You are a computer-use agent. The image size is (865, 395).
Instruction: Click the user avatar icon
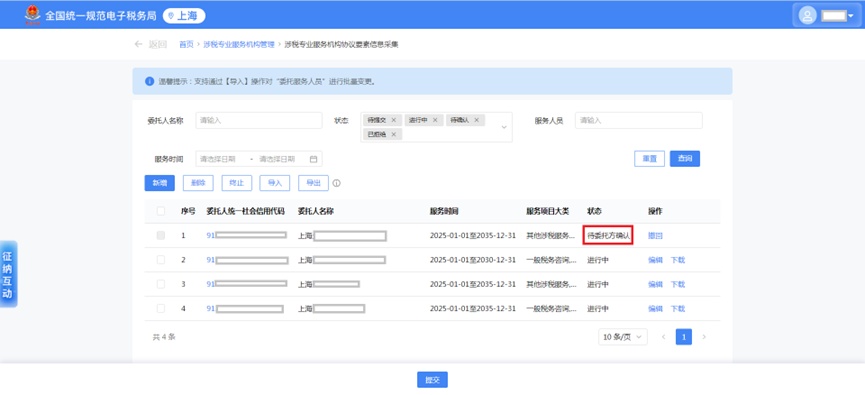click(x=808, y=15)
